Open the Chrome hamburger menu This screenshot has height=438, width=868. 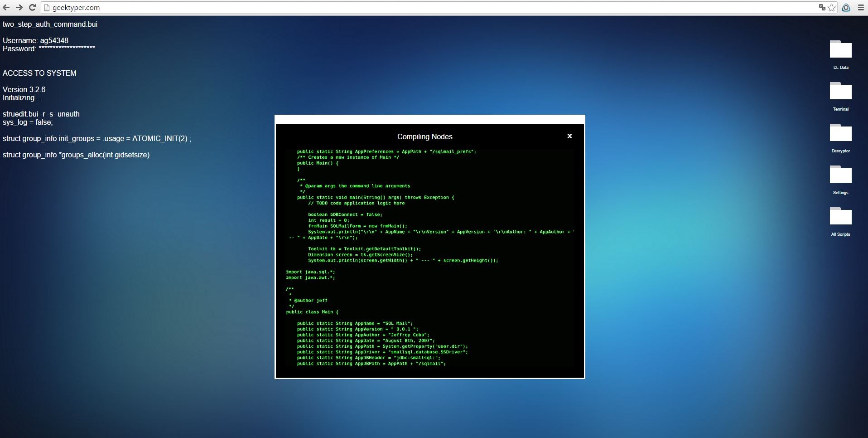[x=861, y=7]
